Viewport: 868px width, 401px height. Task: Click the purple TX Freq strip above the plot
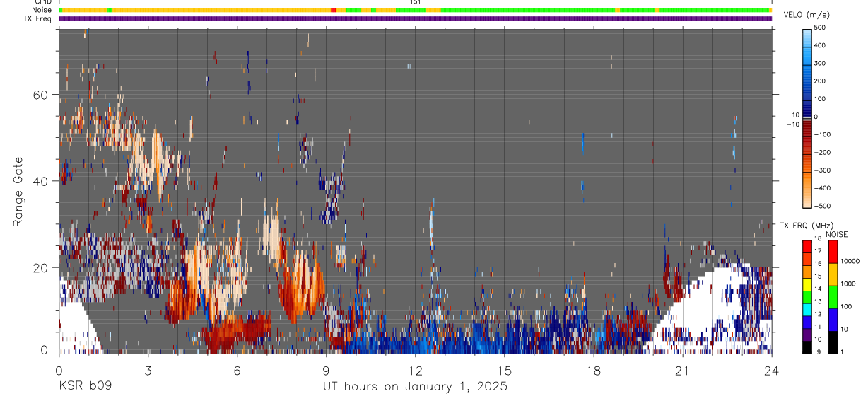tap(415, 18)
